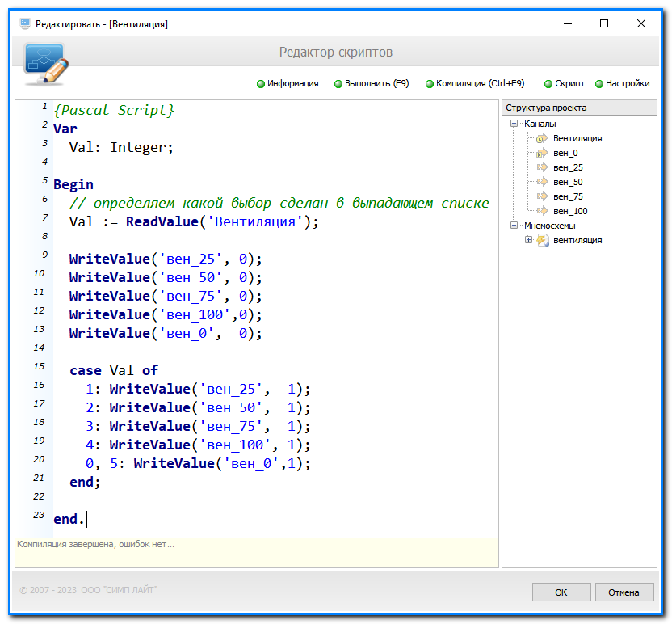Click case branch 1: WriteValue('вен_25', 1)
Image resolution: width=672 pixels, height=624 pixels.
tap(198, 390)
